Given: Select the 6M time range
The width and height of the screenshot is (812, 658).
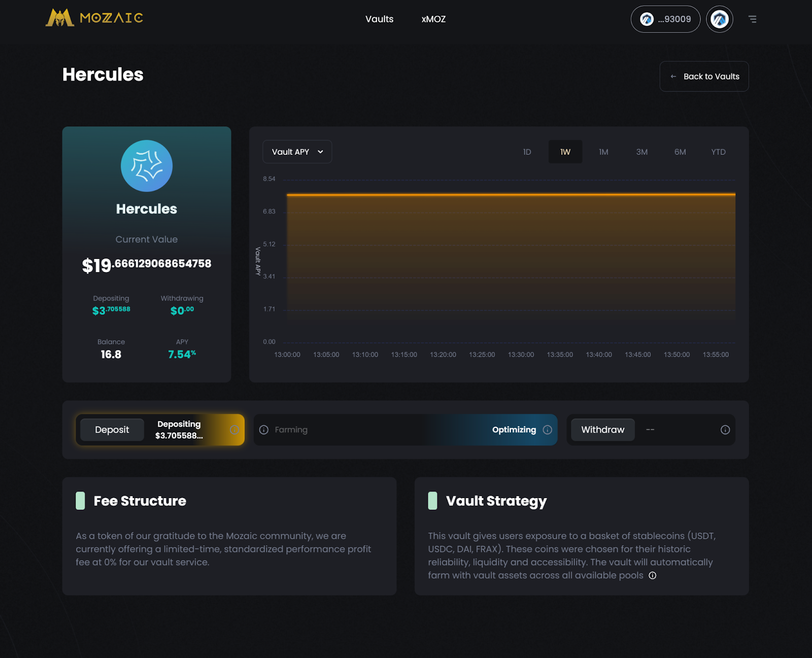Looking at the screenshot, I should tap(680, 152).
